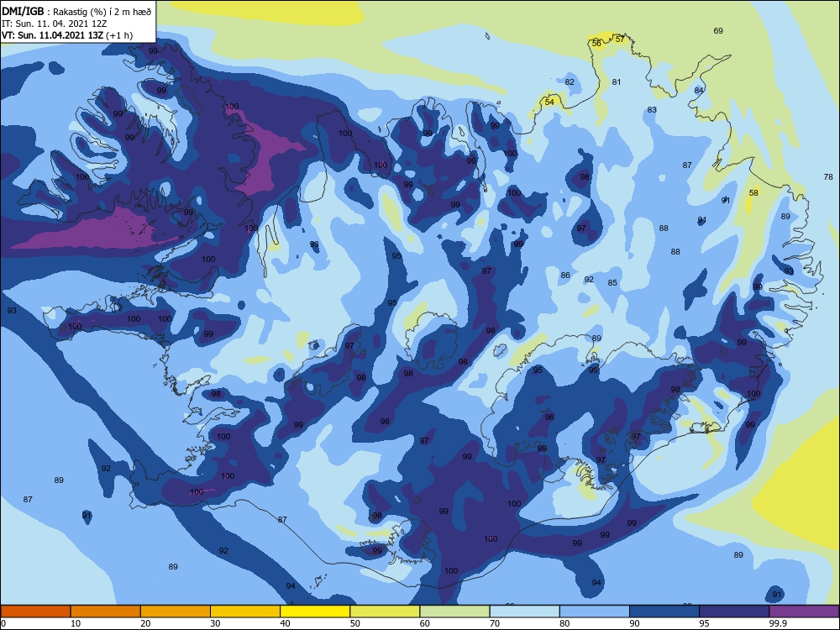This screenshot has height=630, width=840.
Task: Select the legend tick label '80'
Action: coord(564,623)
